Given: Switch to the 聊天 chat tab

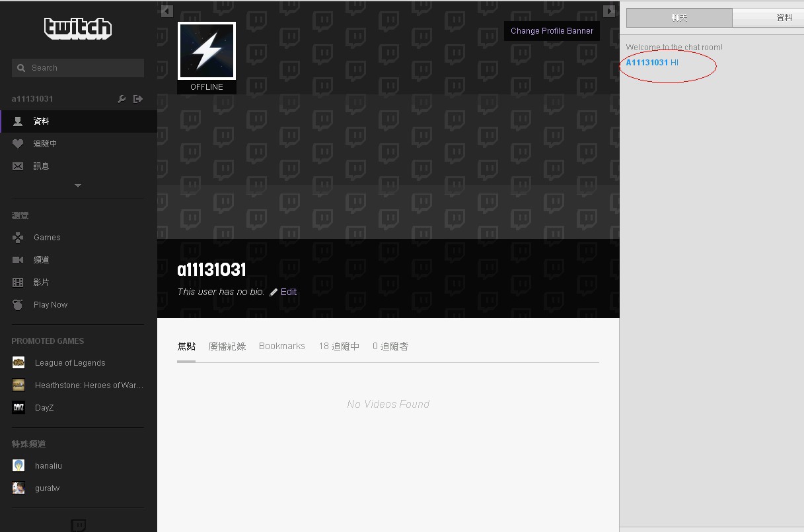Looking at the screenshot, I should [679, 18].
